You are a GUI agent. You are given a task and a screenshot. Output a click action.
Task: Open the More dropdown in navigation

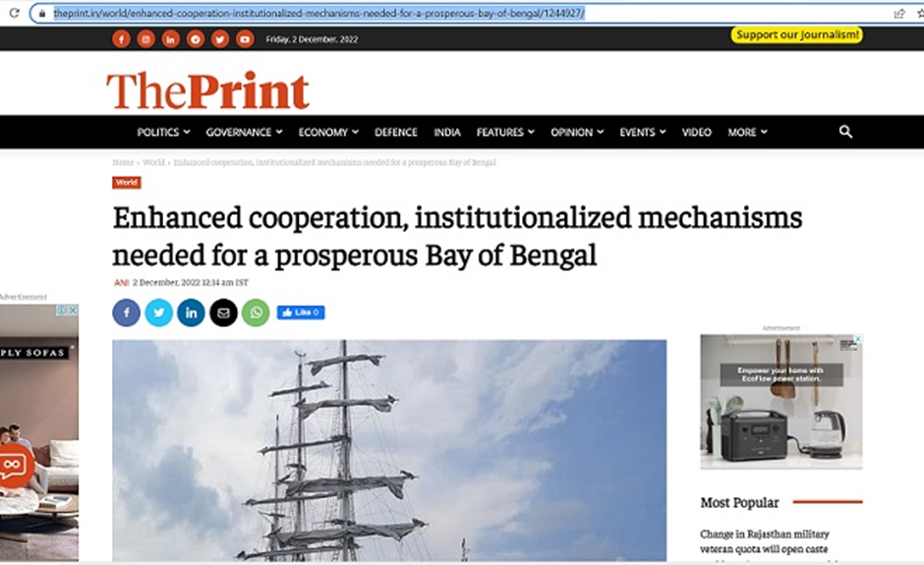coord(747,133)
